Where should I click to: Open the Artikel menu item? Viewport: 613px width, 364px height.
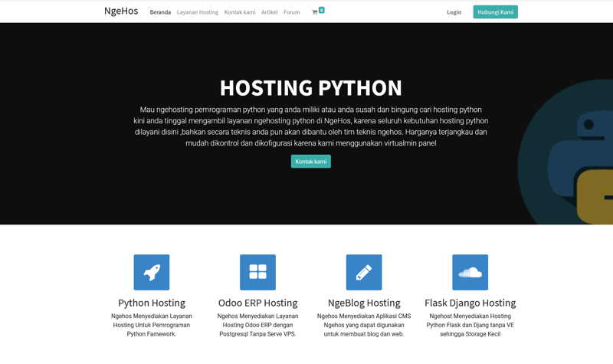point(270,12)
